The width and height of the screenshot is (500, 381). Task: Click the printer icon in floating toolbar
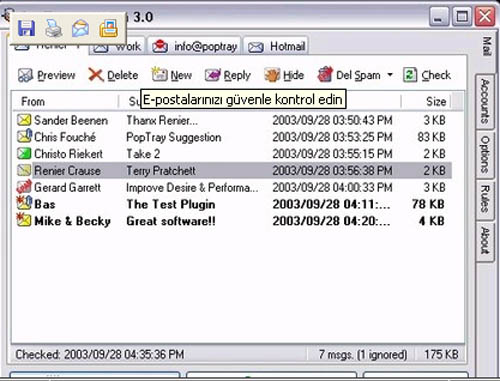[54, 28]
